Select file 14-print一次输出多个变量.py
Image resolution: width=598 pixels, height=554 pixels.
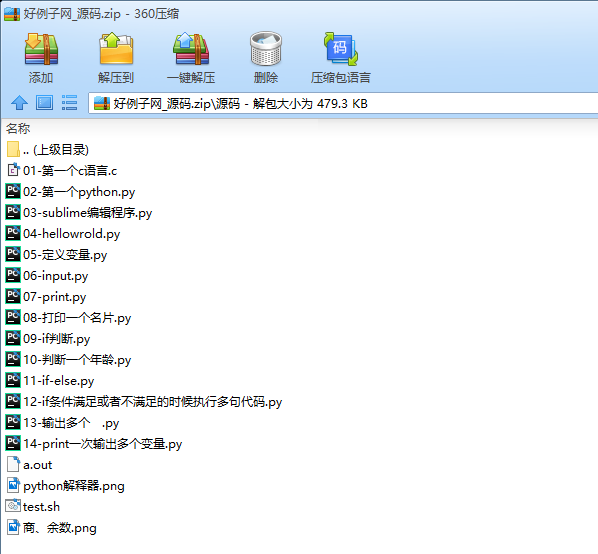coord(94,444)
